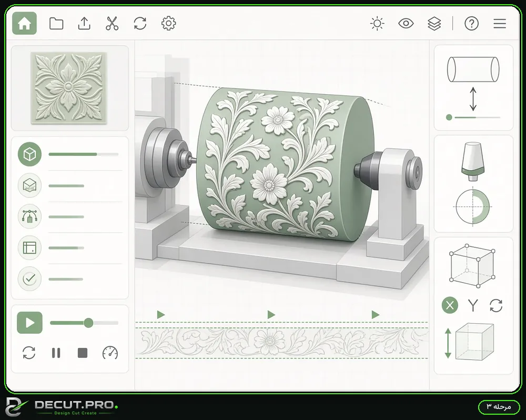
Task: Open the speedometer gauge icon
Action: 110,353
